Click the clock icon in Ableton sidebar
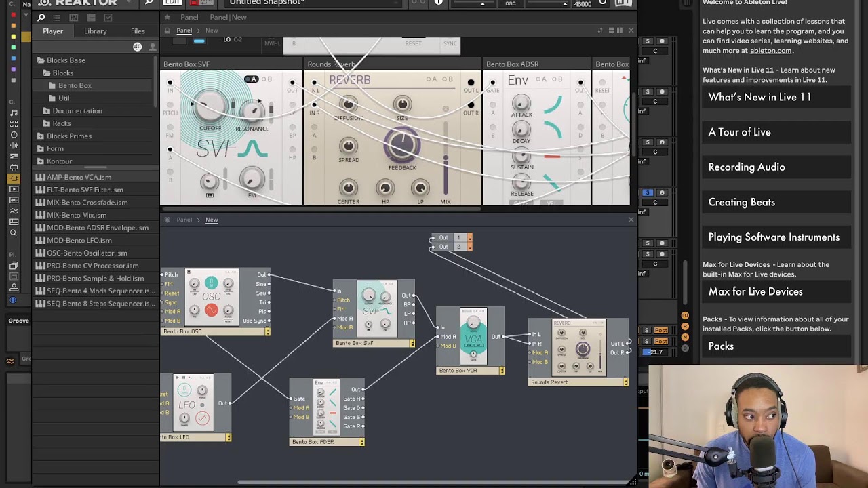 (x=14, y=134)
